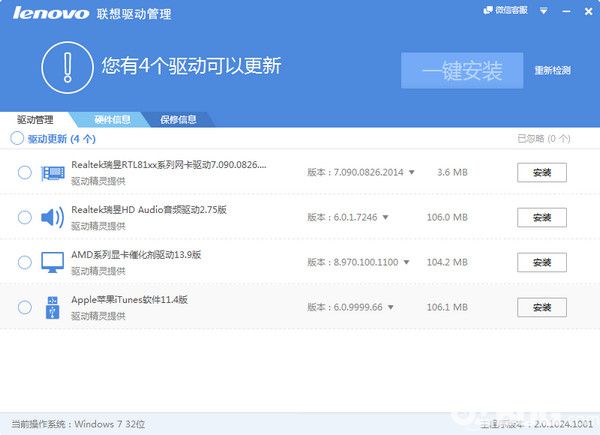This screenshot has width=600, height=435.
Task: Expand version dropdown 7.090.0826.2014
Action: (412, 173)
